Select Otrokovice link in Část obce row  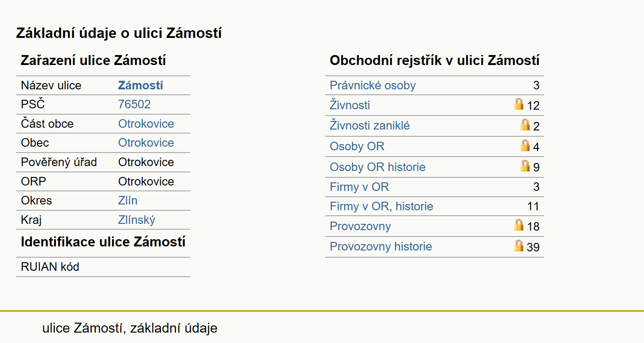146,124
